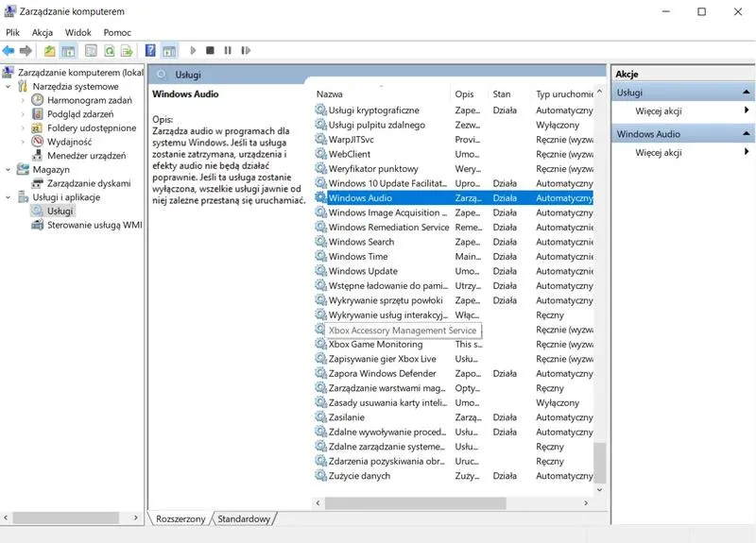Click the Export list toolbar icon
The width and height of the screenshot is (756, 543).
pyautogui.click(x=126, y=51)
